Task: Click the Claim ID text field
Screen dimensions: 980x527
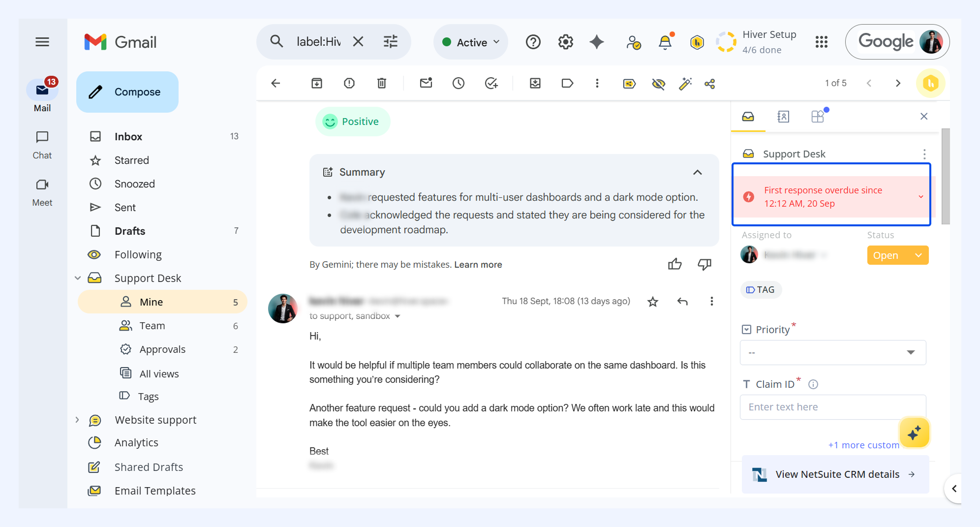Action: (833, 407)
